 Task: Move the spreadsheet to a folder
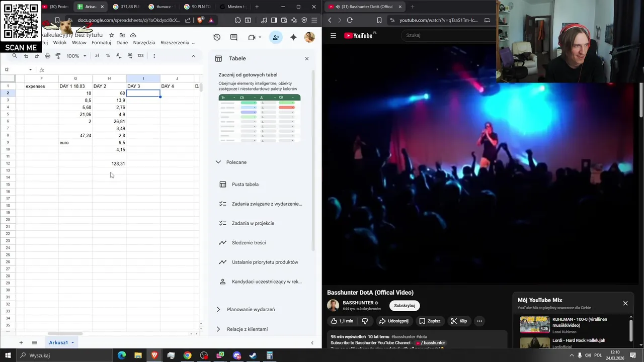(x=122, y=35)
